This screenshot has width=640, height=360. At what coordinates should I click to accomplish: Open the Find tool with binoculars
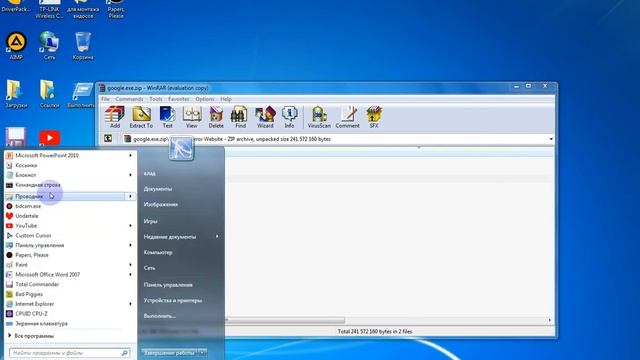240,117
